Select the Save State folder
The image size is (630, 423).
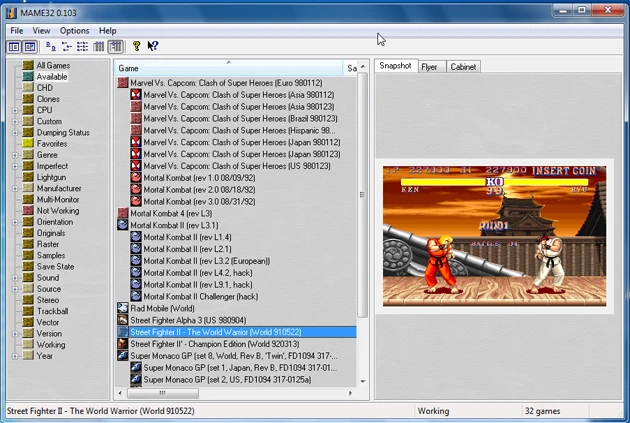[55, 267]
